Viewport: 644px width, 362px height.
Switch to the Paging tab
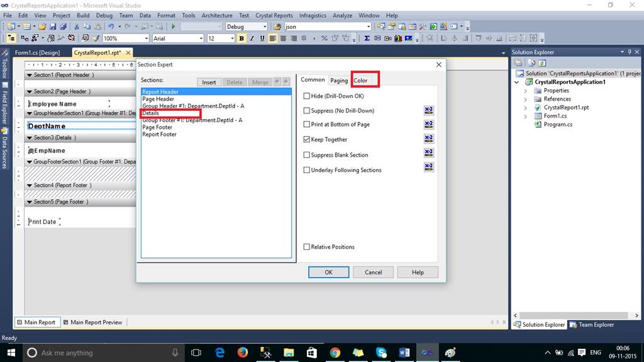[339, 81]
